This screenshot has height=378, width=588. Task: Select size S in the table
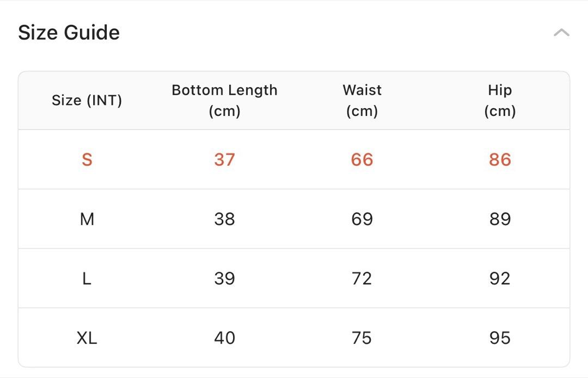(87, 159)
